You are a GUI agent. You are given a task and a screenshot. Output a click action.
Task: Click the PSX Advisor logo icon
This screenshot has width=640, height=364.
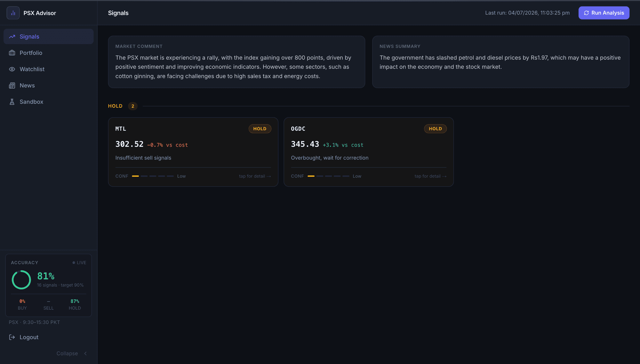click(13, 13)
